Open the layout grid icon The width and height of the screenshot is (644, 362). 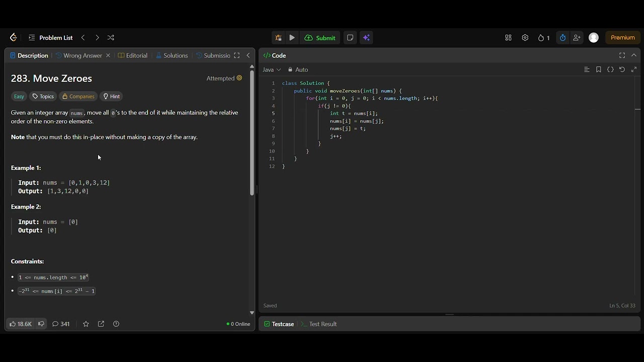click(x=508, y=38)
